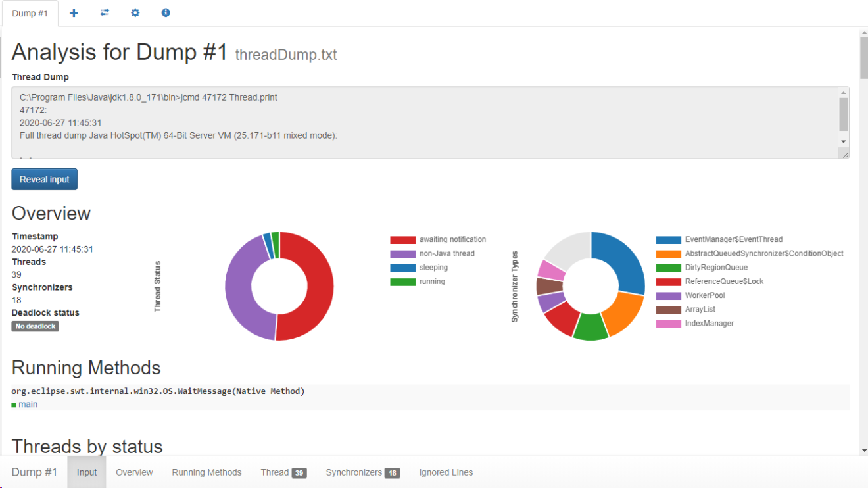Click the green DirtyRegionQueue synchronizer chart segment
Screen dimensions: 868x488
[591, 326]
